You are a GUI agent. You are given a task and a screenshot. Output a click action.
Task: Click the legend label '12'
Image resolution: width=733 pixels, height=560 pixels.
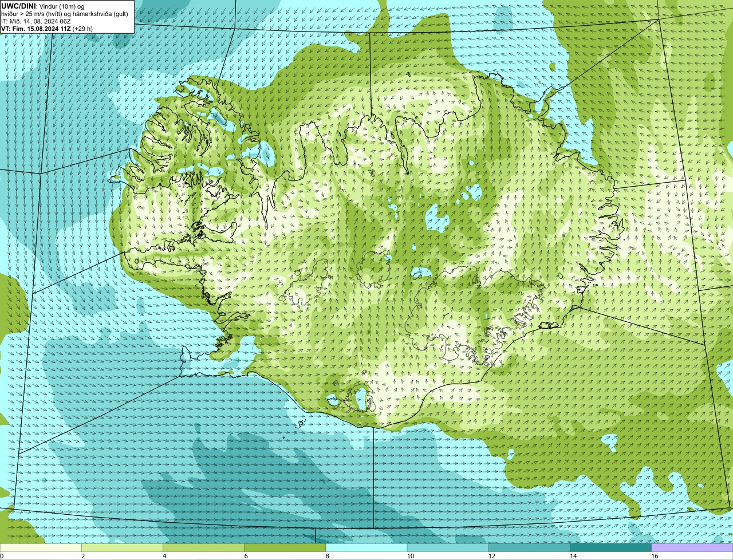coord(491,556)
